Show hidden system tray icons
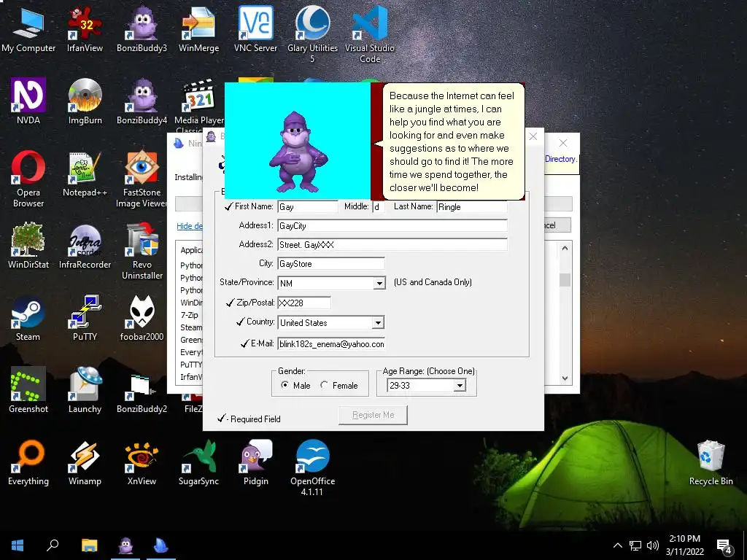747x560 pixels. coord(617,545)
